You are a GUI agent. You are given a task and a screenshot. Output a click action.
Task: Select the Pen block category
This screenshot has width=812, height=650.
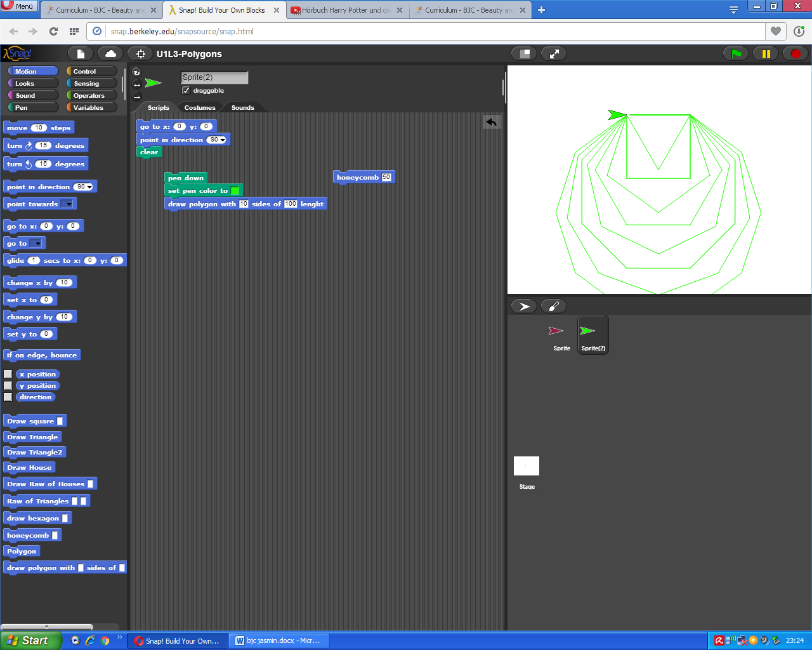33,107
